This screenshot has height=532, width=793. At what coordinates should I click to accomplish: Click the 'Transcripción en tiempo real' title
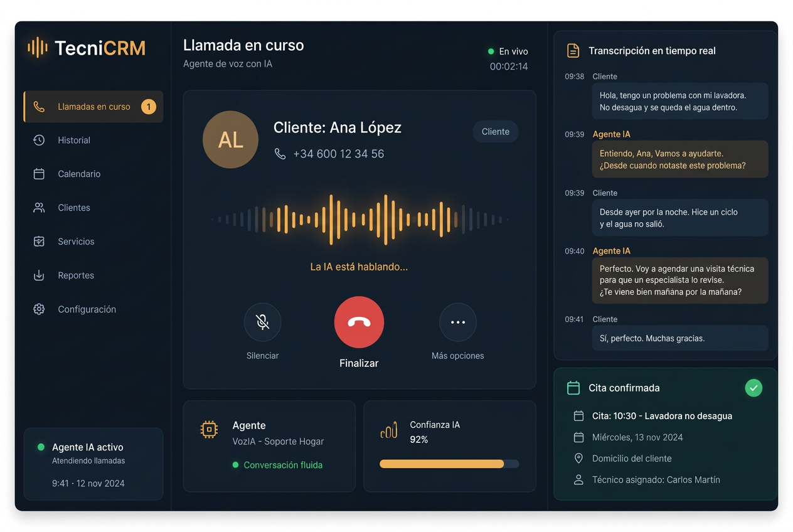coord(652,51)
